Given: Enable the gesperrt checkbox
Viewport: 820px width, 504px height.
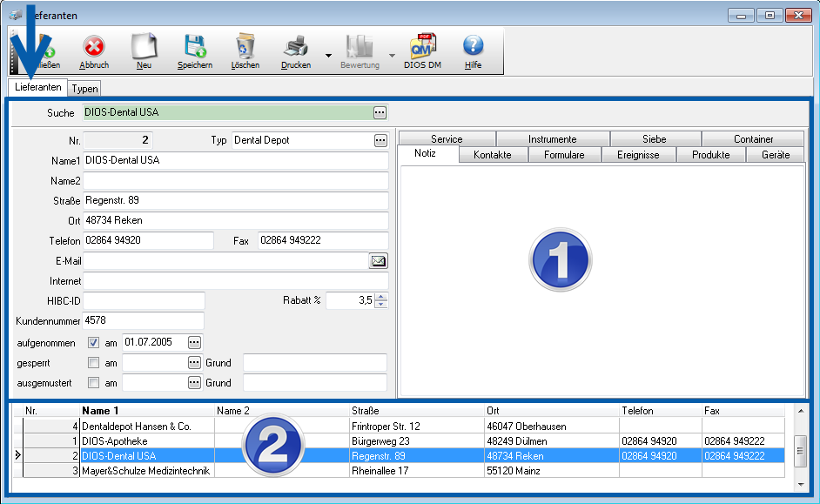Looking at the screenshot, I should 94,363.
